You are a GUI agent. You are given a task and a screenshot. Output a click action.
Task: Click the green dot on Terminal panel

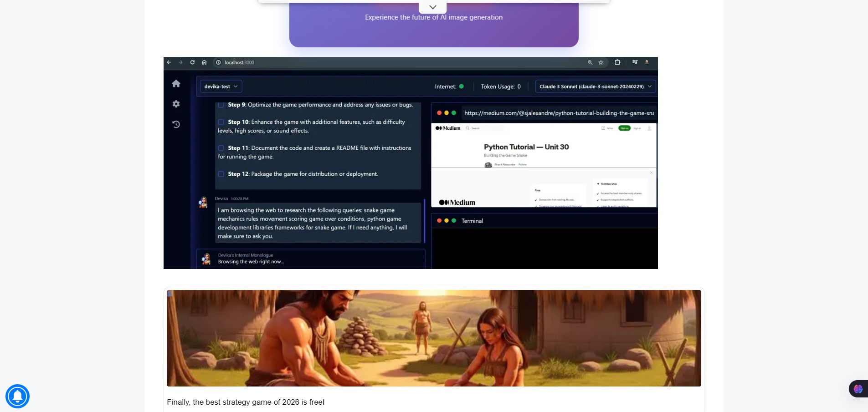click(454, 220)
